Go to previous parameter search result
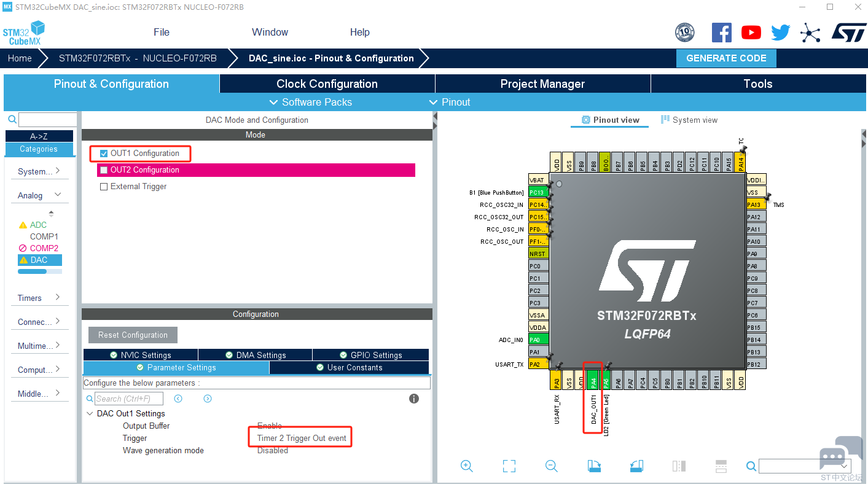The width and height of the screenshot is (868, 487). pos(178,399)
